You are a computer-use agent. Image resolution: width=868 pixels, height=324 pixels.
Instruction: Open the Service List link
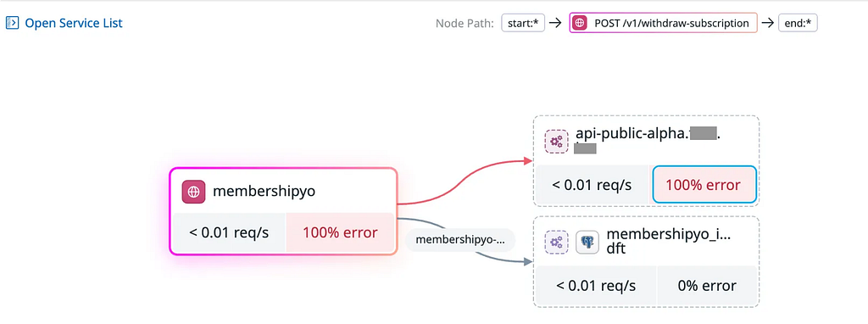coord(74,23)
